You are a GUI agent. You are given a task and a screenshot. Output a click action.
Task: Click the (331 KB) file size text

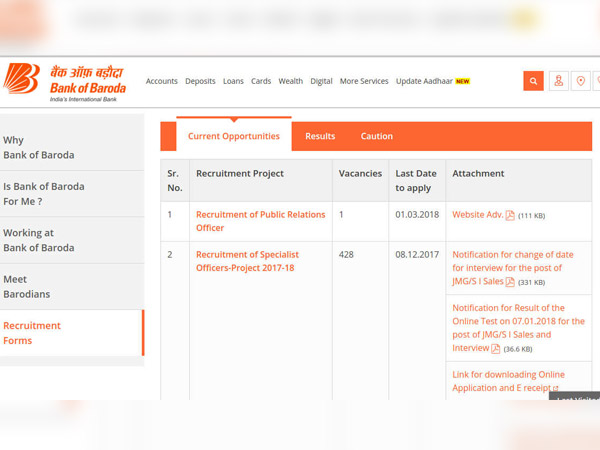[x=531, y=282]
